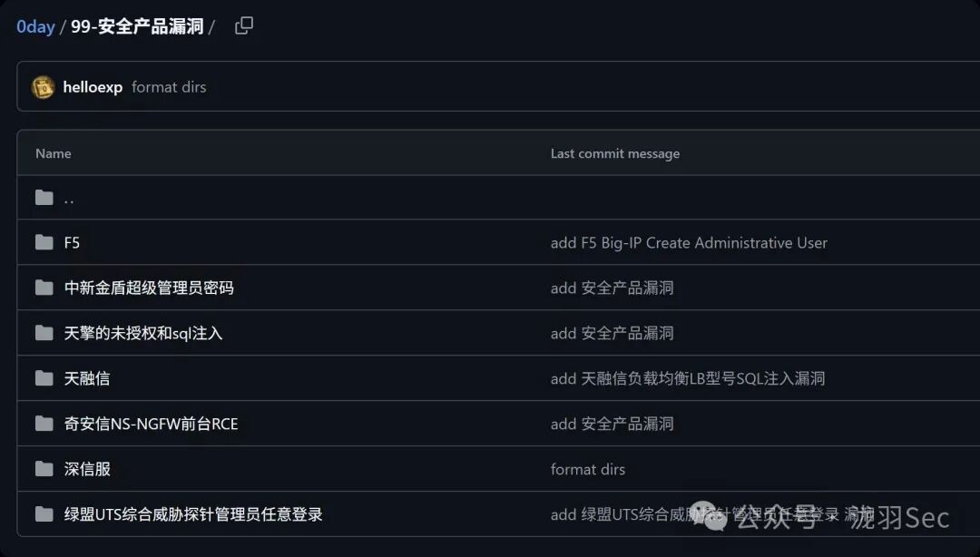Click the Last commit message column header

pos(614,153)
